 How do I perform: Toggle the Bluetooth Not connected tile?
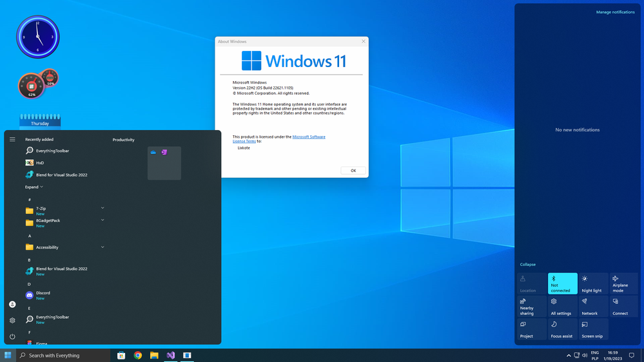(562, 283)
